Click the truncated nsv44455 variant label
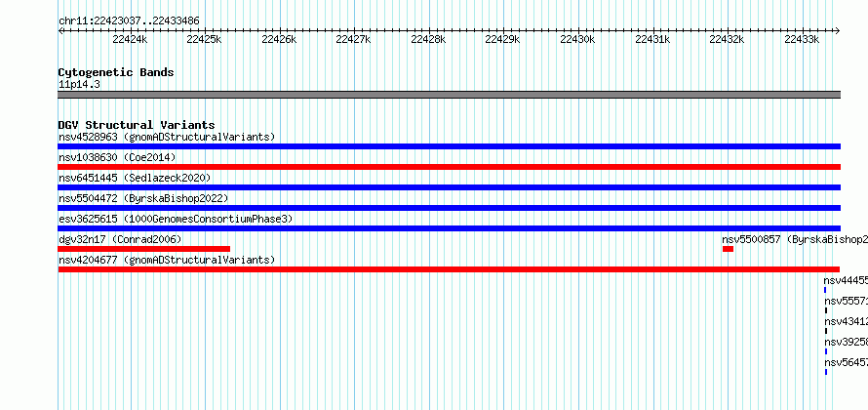868x410 pixels. [846, 280]
